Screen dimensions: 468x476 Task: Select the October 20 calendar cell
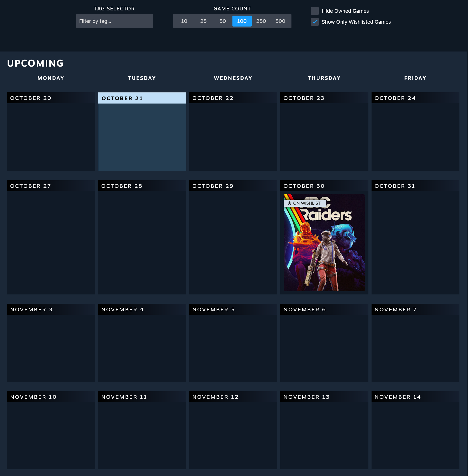pos(51,137)
